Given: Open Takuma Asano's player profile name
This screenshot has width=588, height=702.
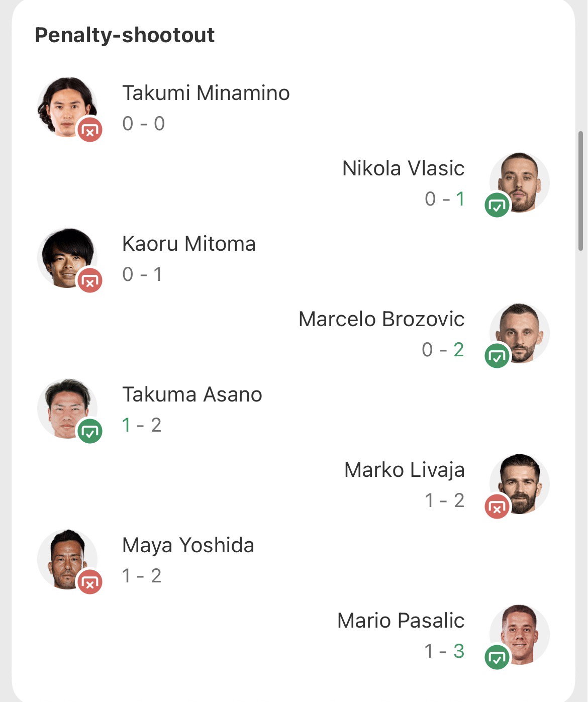Looking at the screenshot, I should pos(192,394).
